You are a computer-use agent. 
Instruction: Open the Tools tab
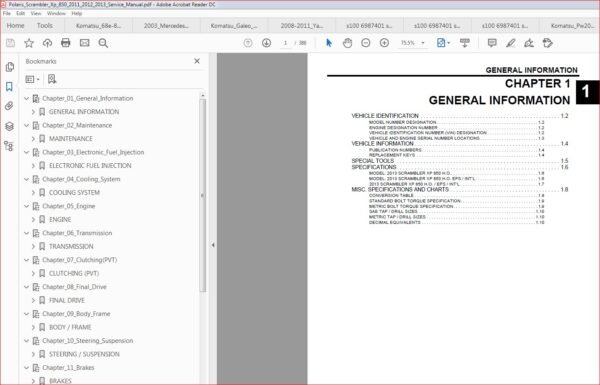(x=44, y=26)
